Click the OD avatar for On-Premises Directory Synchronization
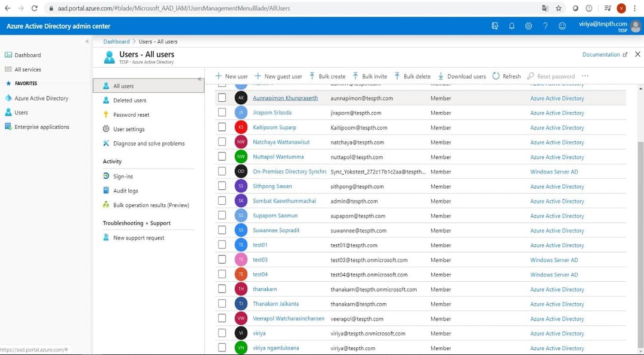 (x=241, y=172)
